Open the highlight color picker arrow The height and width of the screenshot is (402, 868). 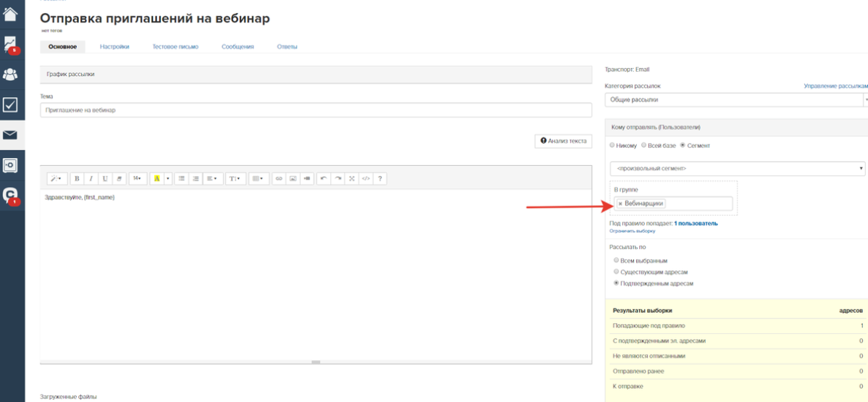coord(168,179)
